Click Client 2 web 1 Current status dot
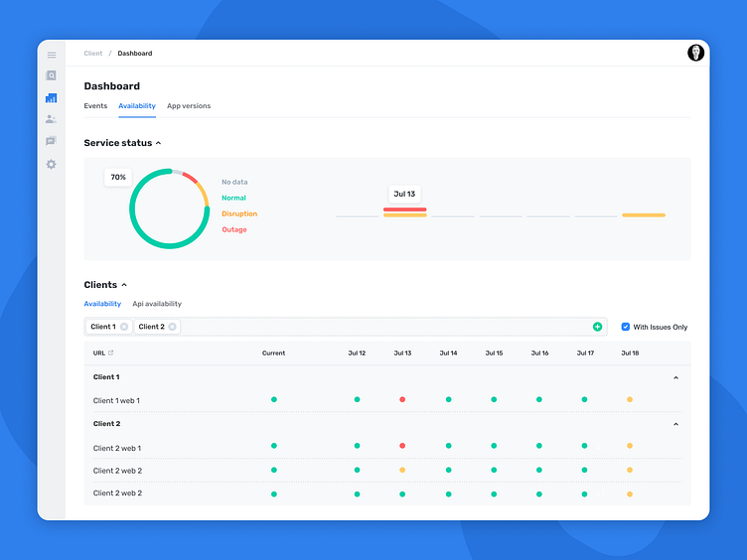 point(274,446)
